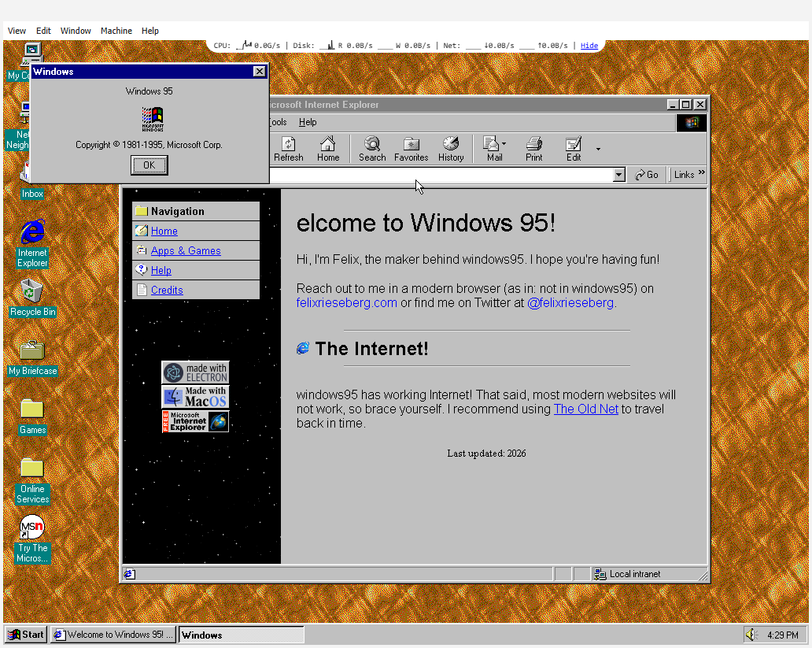Select the MSN Try The Microsoft icon
The height and width of the screenshot is (648, 812).
click(x=32, y=539)
